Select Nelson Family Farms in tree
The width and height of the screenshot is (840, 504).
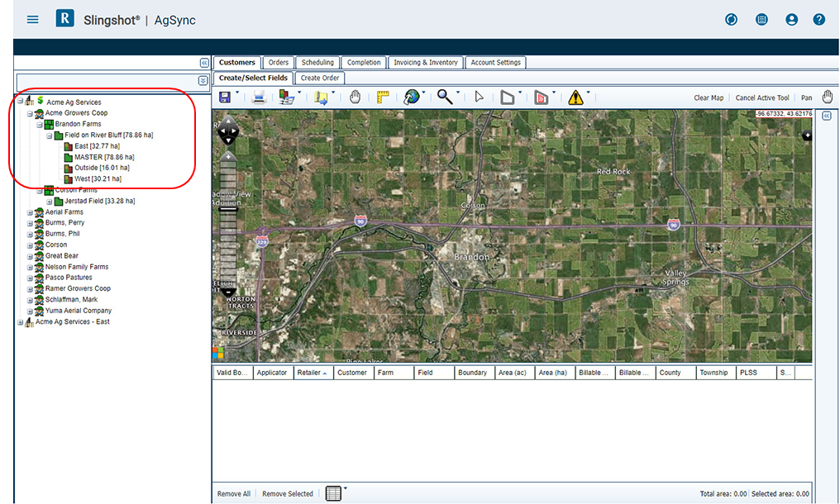point(77,267)
